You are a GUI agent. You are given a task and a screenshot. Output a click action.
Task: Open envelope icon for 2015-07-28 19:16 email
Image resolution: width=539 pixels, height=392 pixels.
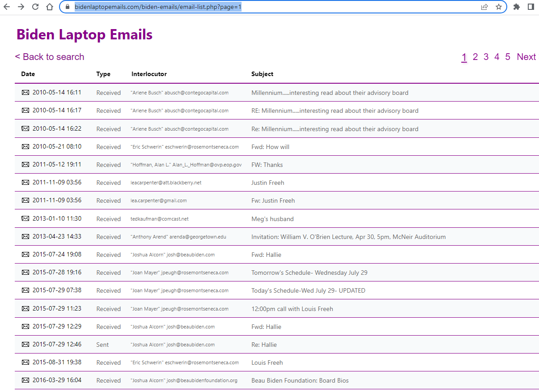coord(25,272)
